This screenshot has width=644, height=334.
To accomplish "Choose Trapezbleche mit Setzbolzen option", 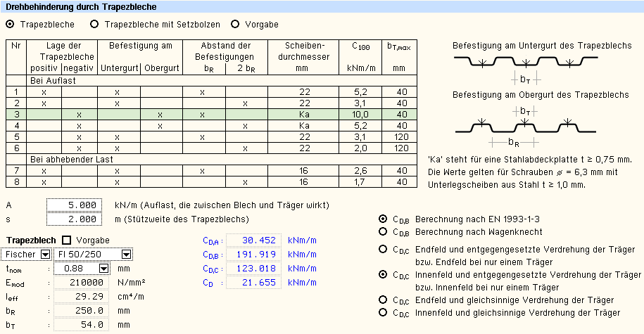I will 94,24.
